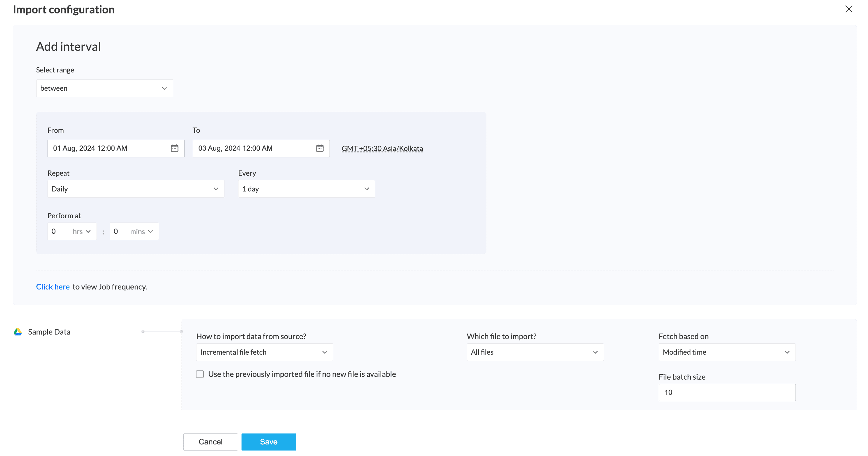The width and height of the screenshot is (868, 456).
Task: Expand the Incremental file fetch dropdown
Action: pos(264,352)
